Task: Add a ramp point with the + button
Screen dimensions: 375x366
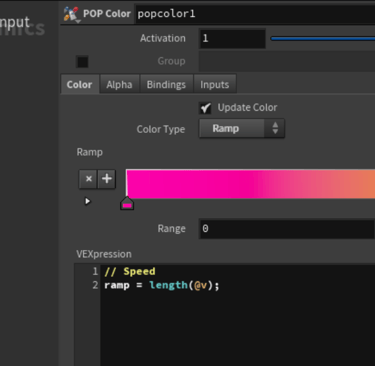Action: tap(107, 179)
